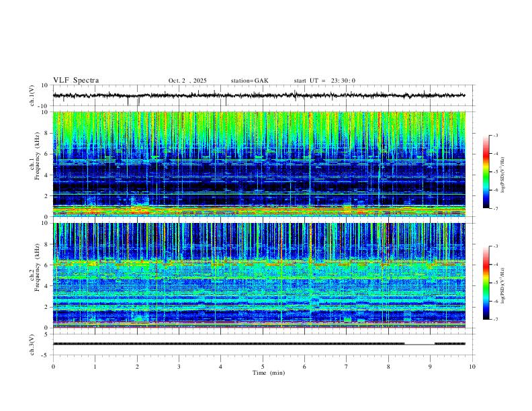
Task: Click the gap in ch.3 trace near minute 9
Action: (x=420, y=345)
